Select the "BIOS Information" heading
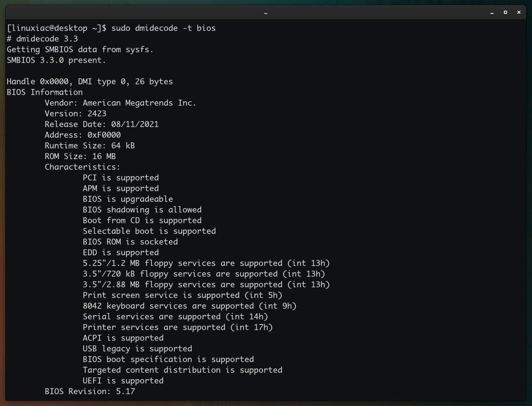Image resolution: width=532 pixels, height=406 pixels. [x=44, y=92]
